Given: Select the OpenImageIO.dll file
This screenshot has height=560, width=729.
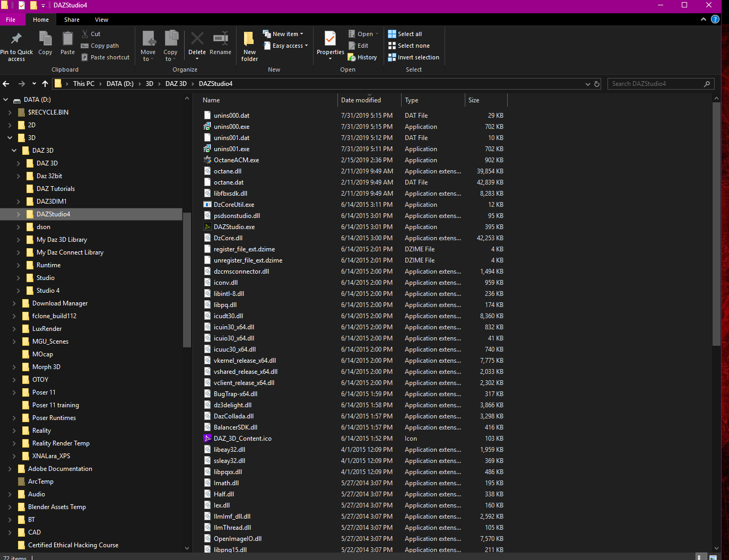Looking at the screenshot, I should tap(237, 539).
